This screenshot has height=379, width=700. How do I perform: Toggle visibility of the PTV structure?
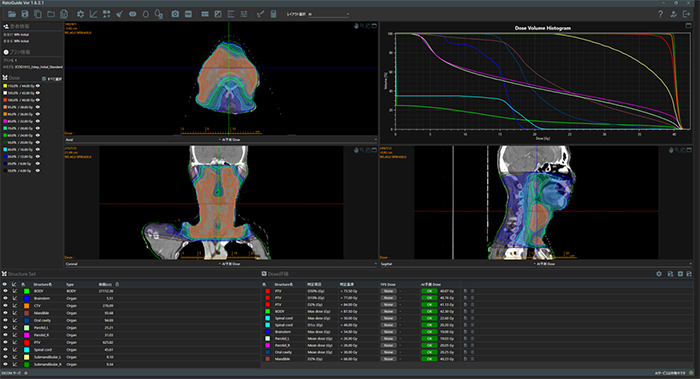pos(5,342)
